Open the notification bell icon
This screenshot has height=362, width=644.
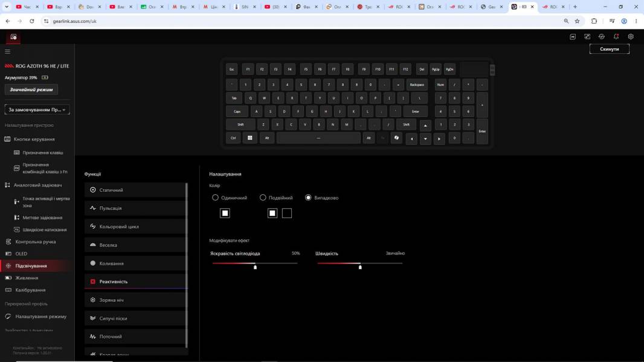616,36
